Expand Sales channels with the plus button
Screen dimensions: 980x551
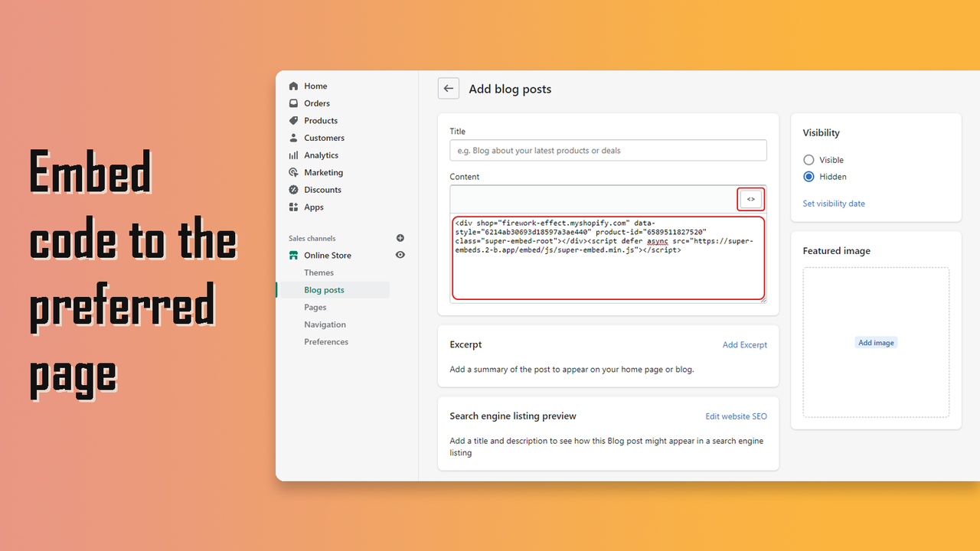(x=400, y=237)
